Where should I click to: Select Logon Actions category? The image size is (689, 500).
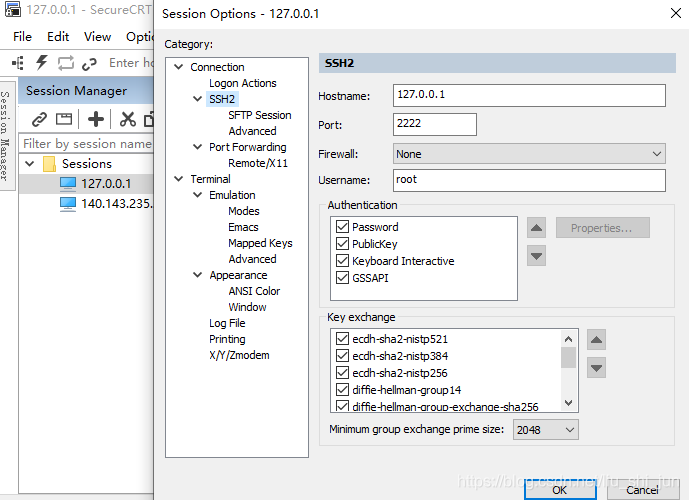243,83
